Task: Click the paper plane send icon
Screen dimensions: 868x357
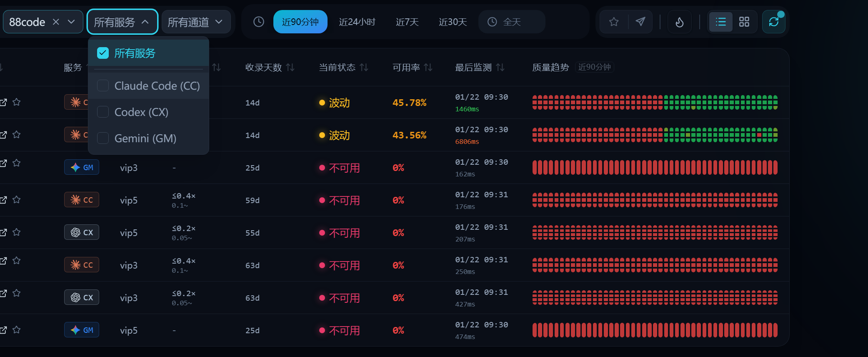Action: 640,22
